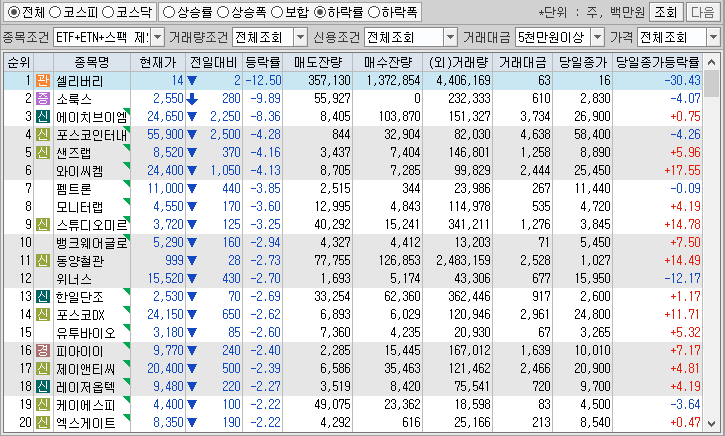Sort by 등락률 column header

tap(263, 62)
